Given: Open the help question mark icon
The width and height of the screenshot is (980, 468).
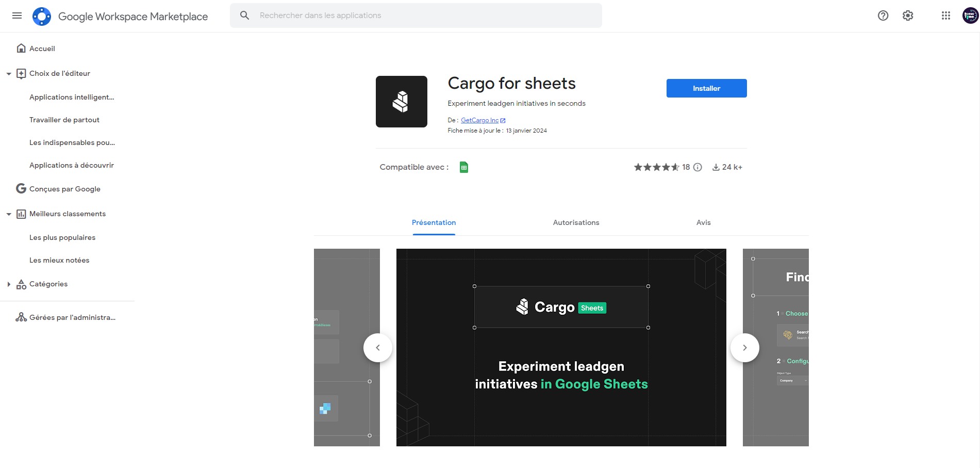Looking at the screenshot, I should [x=883, y=15].
